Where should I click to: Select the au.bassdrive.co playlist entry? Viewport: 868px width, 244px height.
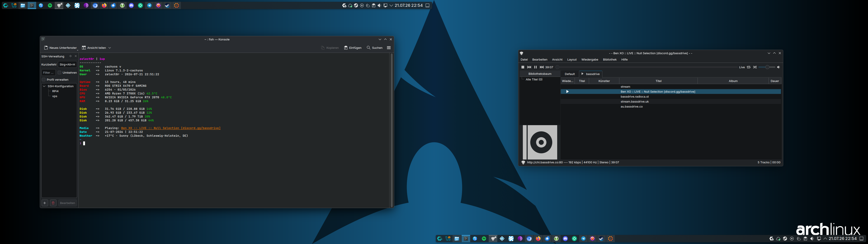(670, 106)
